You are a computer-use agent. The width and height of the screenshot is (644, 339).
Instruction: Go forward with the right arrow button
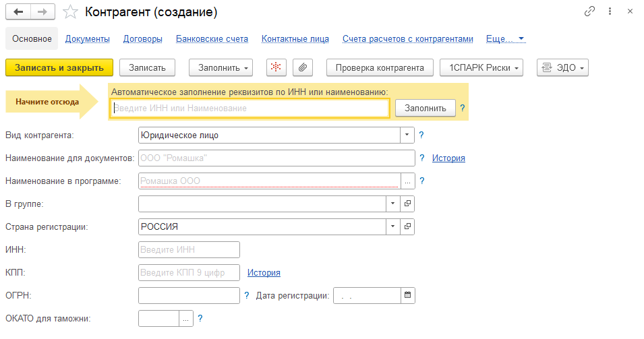pyautogui.click(x=42, y=12)
